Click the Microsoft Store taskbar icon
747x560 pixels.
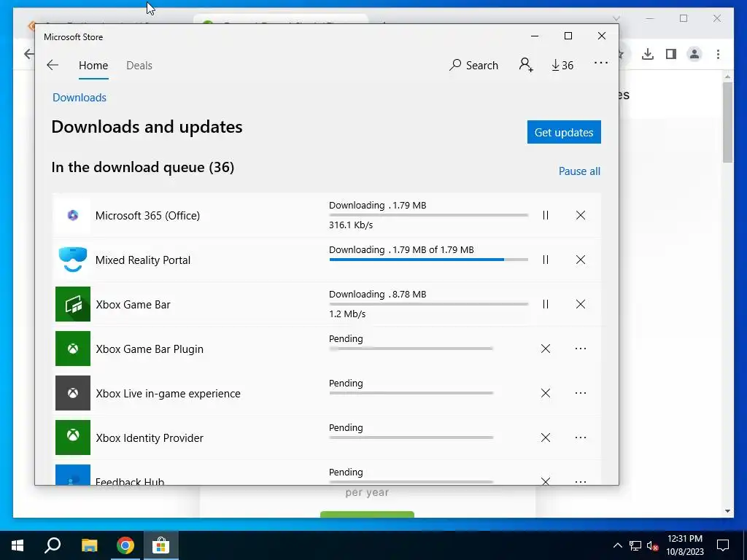pyautogui.click(x=161, y=545)
